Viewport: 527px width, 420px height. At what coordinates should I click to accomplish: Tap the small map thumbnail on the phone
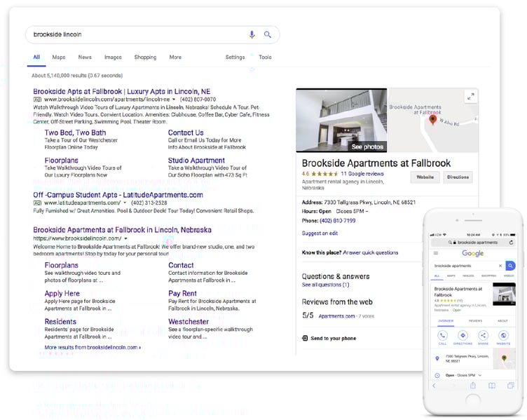504,359
